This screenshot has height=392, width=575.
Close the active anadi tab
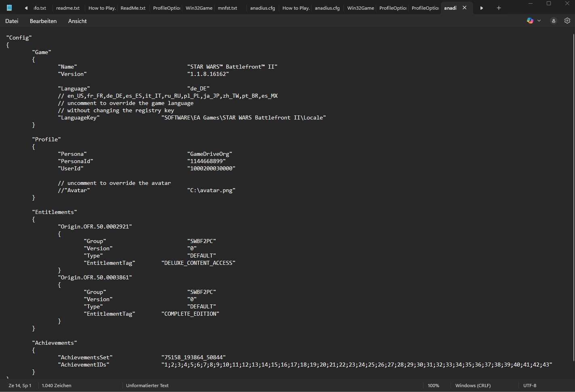(465, 8)
